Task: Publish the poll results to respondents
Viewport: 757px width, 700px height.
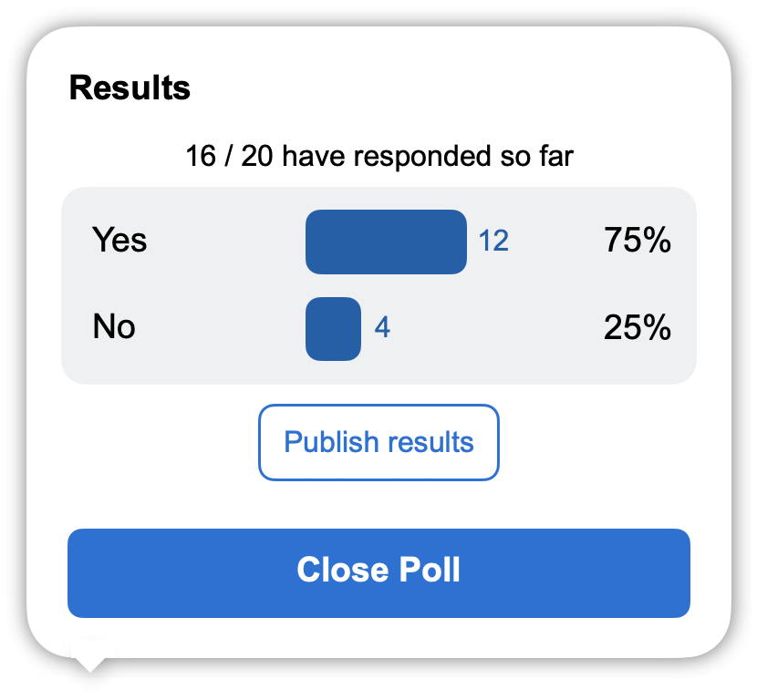Action: [378, 443]
